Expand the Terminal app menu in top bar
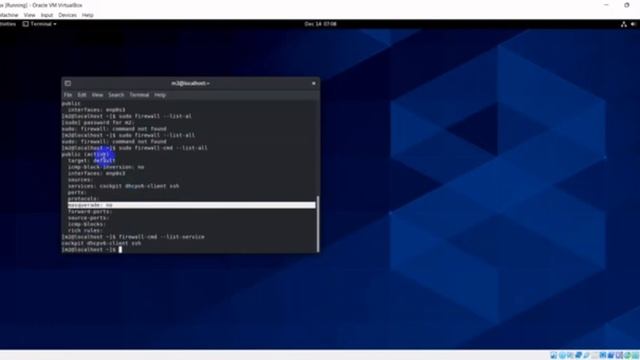The image size is (640, 360). point(40,24)
